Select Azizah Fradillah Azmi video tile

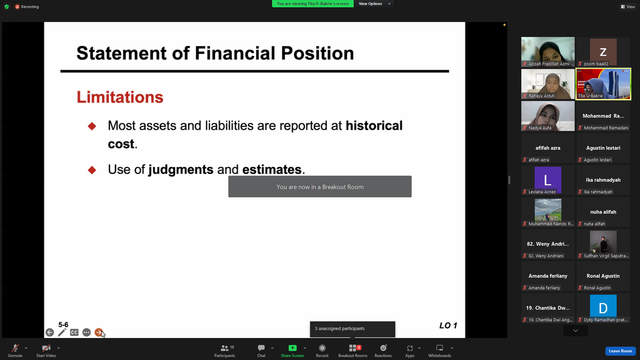coord(548,52)
